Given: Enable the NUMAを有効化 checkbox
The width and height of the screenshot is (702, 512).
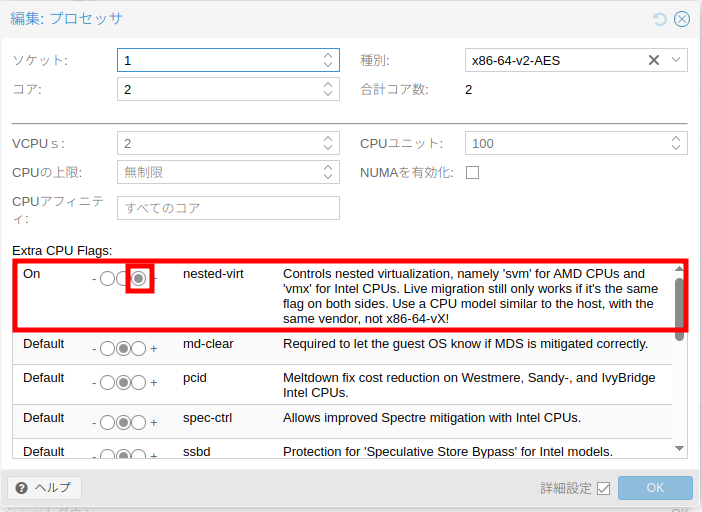Looking at the screenshot, I should tap(472, 172).
